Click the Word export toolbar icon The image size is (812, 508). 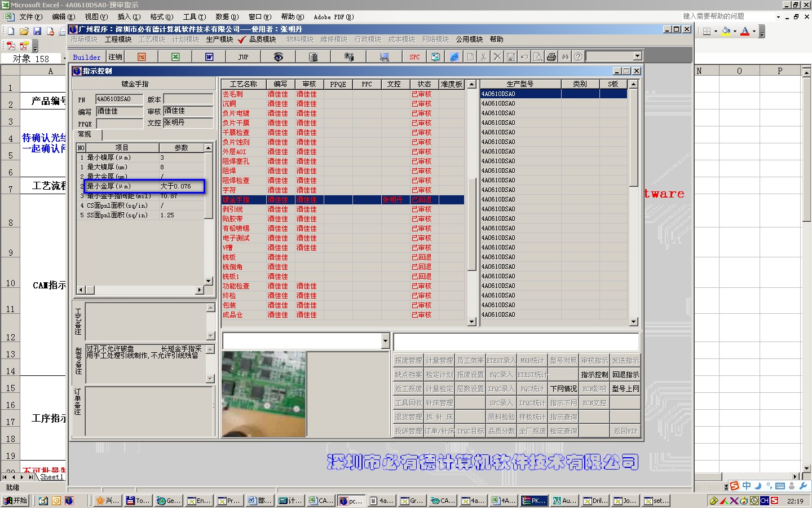(209, 57)
